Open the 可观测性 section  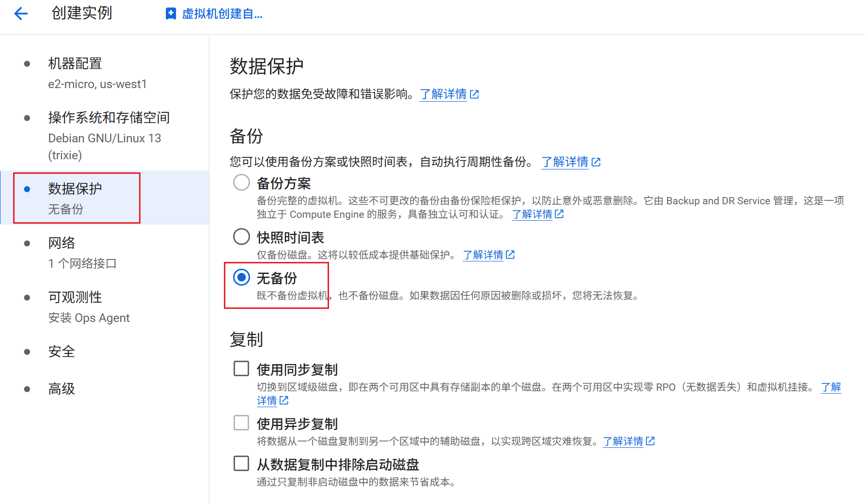click(75, 297)
